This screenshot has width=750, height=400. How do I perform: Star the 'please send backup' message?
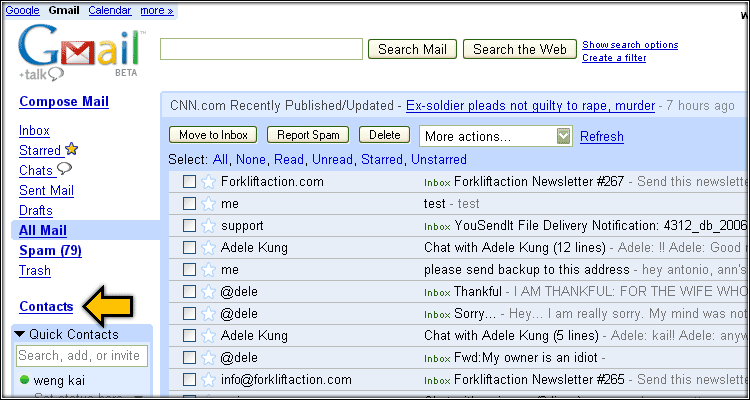[x=208, y=270]
